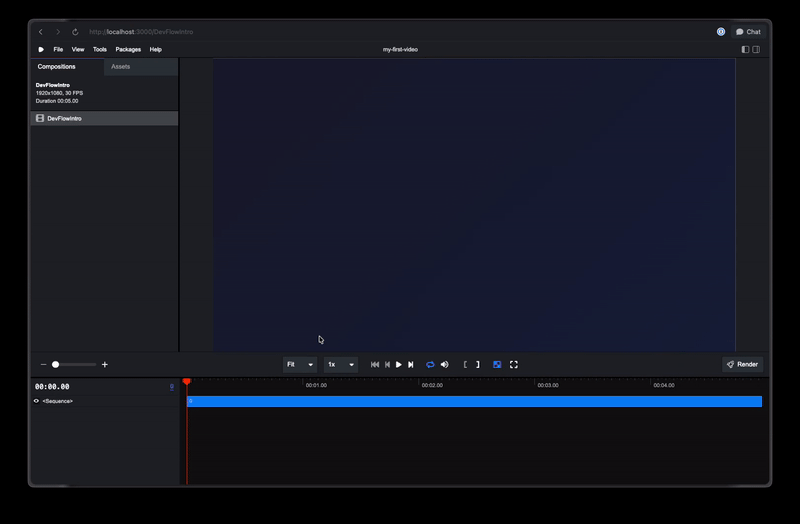The image size is (800, 524).
Task: Click the localhost URL address field
Action: click(x=141, y=32)
